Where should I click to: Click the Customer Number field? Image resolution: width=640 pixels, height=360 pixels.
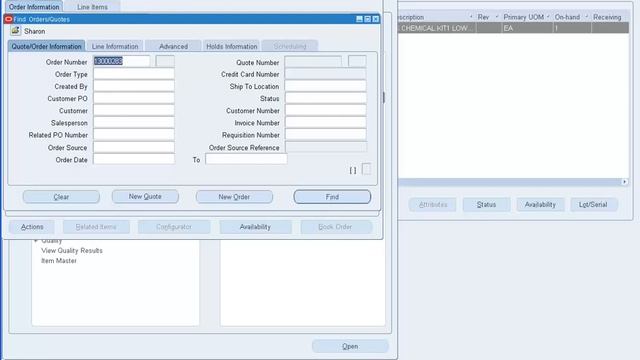[x=325, y=111]
